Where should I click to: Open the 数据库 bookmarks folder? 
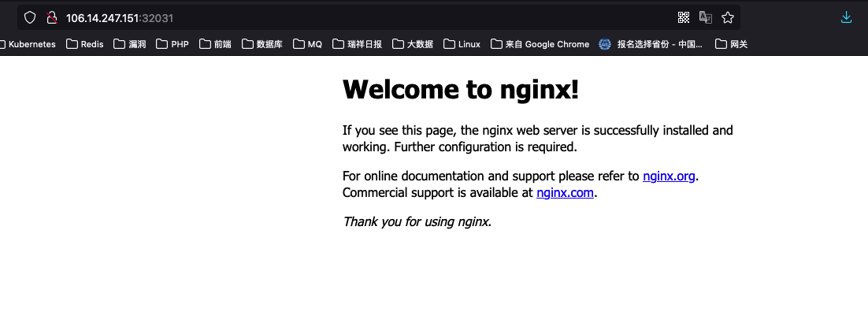click(x=262, y=44)
